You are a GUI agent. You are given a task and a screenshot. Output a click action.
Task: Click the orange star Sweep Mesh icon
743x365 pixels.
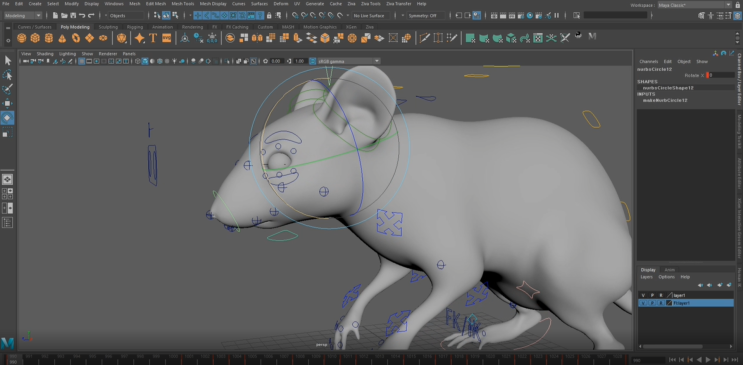click(x=139, y=38)
